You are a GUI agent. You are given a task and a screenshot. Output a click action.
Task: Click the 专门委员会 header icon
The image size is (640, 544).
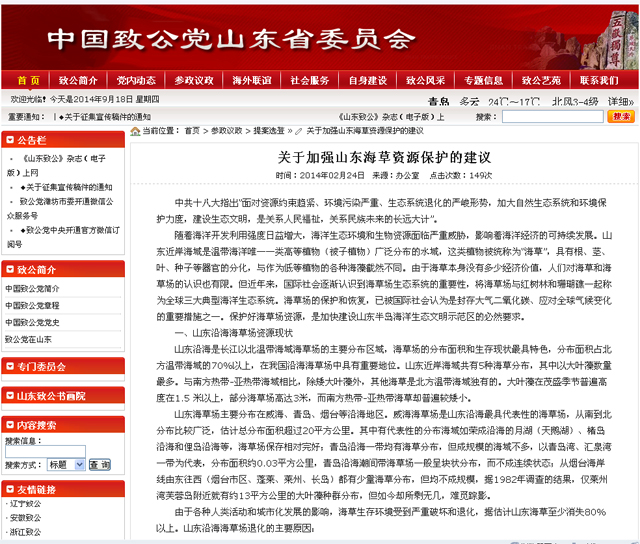click(x=10, y=366)
